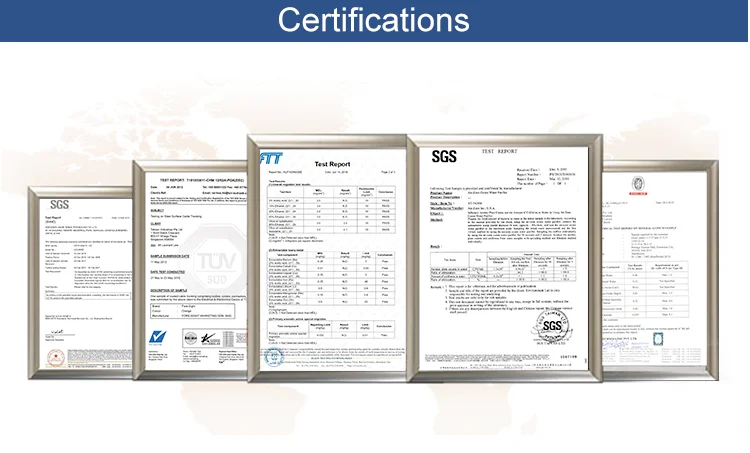Open the rightmost Bureau Veritas certificate
The image size is (750, 453).
[x=660, y=270]
